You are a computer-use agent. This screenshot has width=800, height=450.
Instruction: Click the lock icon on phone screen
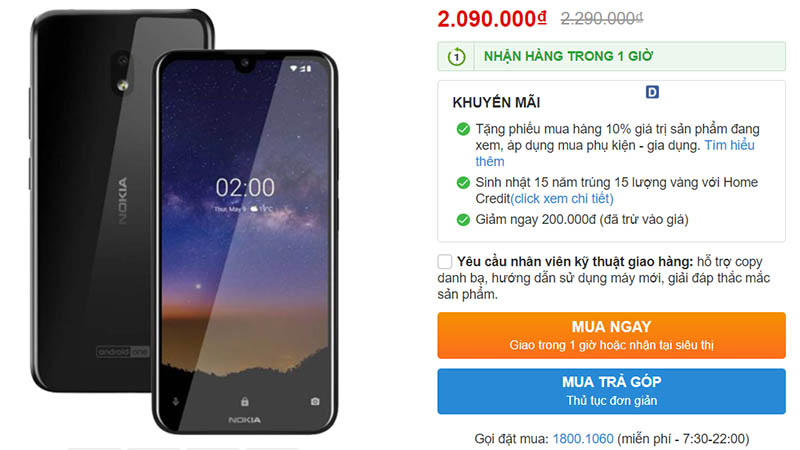click(245, 402)
